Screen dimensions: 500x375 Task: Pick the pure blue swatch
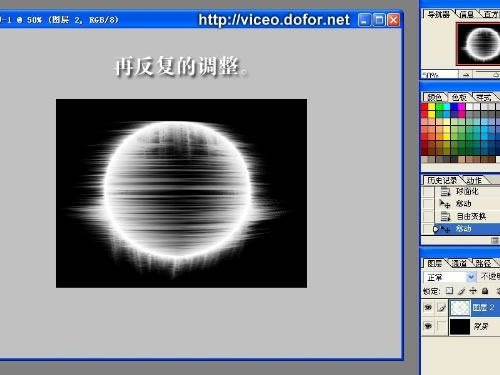point(454,107)
